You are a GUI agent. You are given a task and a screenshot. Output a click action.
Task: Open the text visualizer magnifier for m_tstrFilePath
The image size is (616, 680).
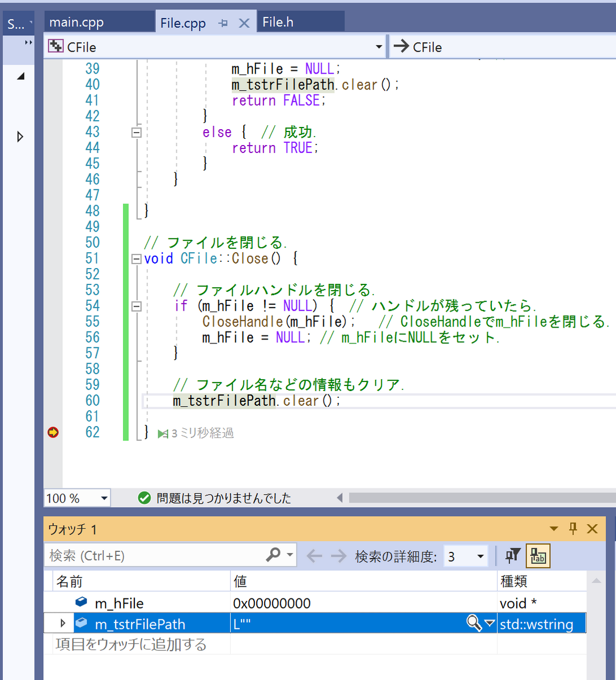(474, 623)
